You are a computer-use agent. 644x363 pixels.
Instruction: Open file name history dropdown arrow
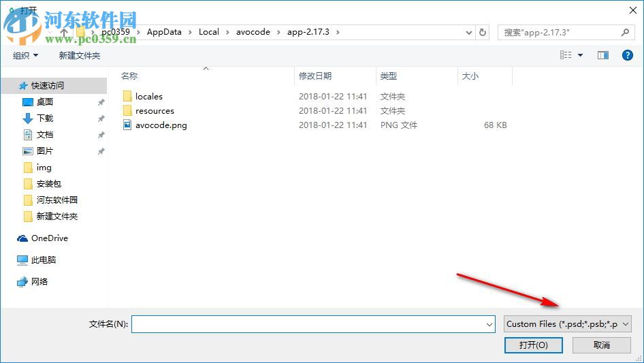[x=489, y=324]
